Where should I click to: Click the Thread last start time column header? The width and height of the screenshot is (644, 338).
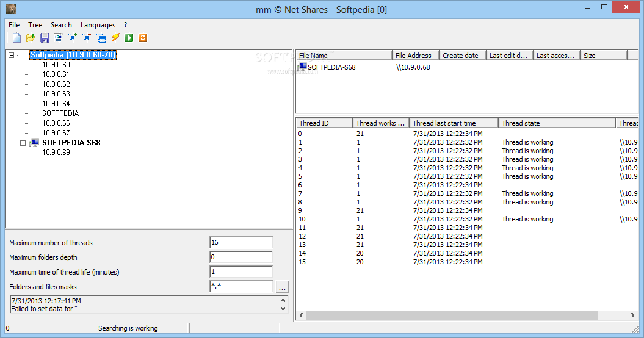454,123
